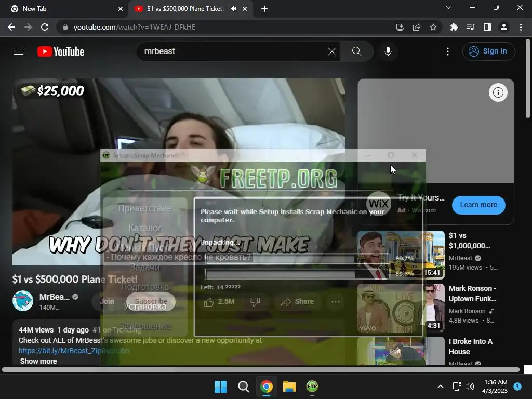
Task: Go to YouTube home via logo
Action: pyautogui.click(x=61, y=51)
